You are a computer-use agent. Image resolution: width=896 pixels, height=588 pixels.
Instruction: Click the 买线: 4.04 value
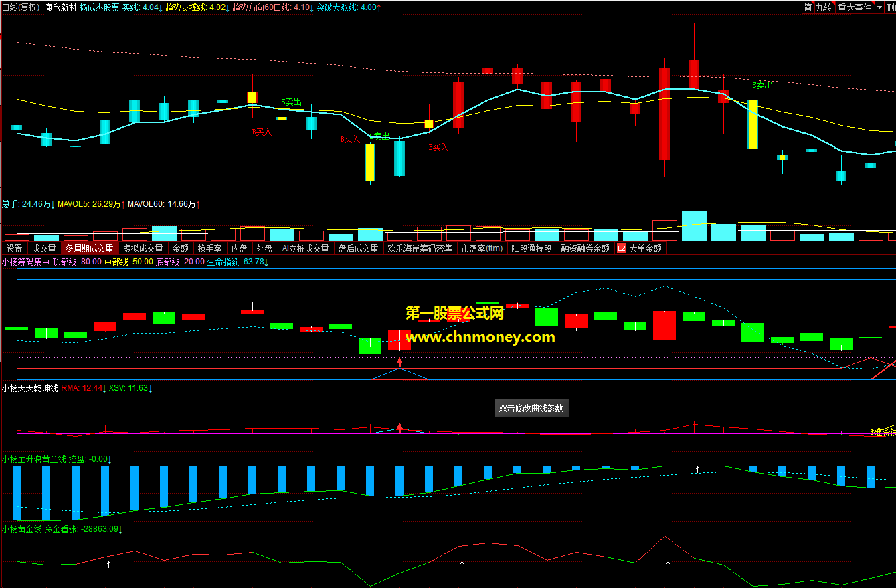click(142, 7)
